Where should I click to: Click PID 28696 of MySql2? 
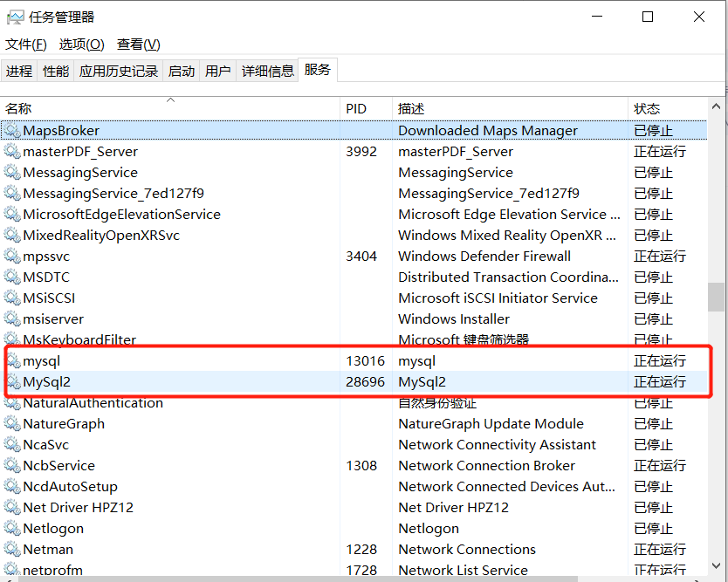tap(366, 381)
